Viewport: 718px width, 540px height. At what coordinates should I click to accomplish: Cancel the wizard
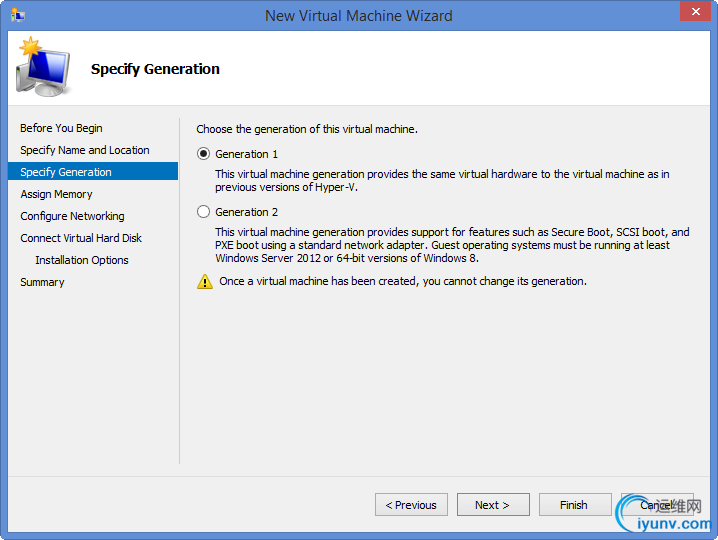pyautogui.click(x=657, y=505)
